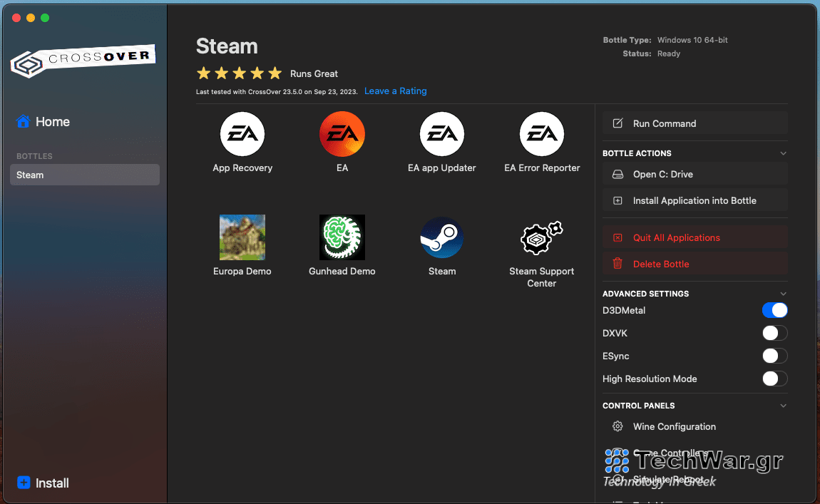This screenshot has height=504, width=820.
Task: Disable D3DMetal
Action: pos(774,310)
